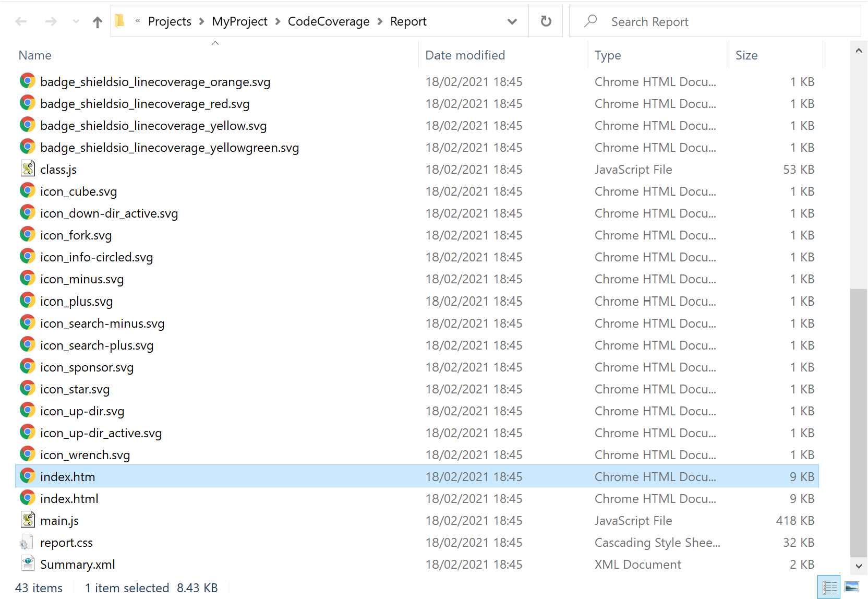This screenshot has height=599, width=868.
Task: Click the CSS icon beside report.css
Action: 28,542
